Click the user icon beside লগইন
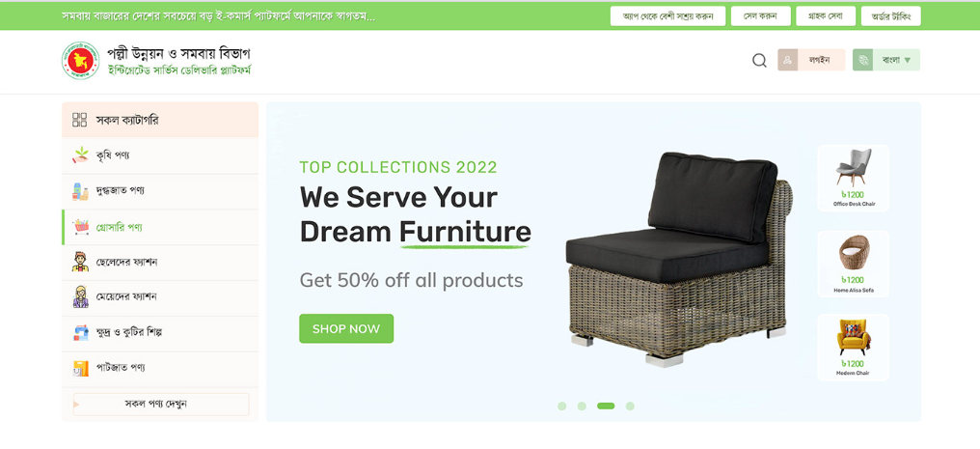The height and width of the screenshot is (449, 980). 787,60
